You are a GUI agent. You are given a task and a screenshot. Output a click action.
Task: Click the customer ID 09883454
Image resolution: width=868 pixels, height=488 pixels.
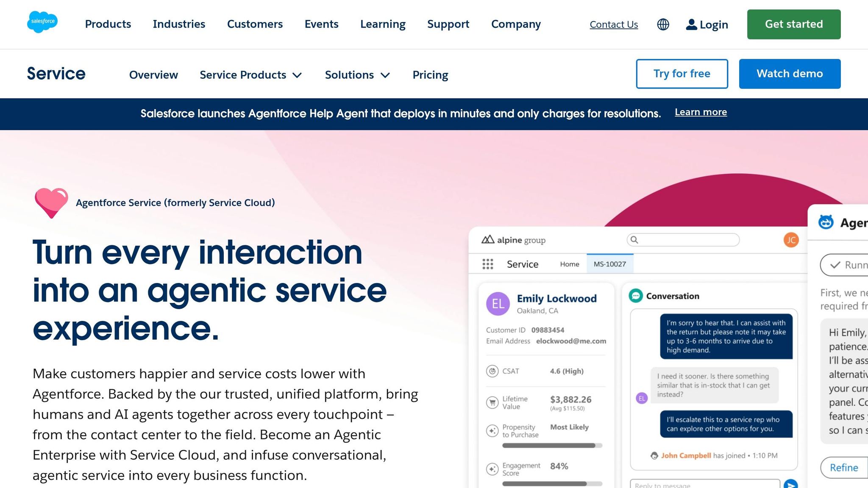tap(548, 330)
